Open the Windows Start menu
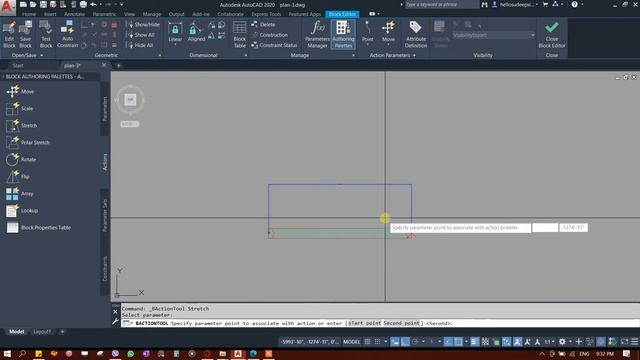The width and height of the screenshot is (640, 360). tap(7, 353)
